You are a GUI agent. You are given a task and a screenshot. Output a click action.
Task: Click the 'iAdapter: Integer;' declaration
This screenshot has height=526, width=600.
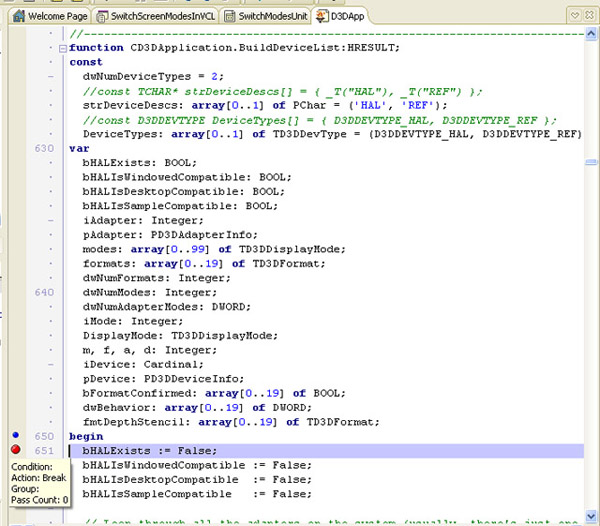coord(143,220)
